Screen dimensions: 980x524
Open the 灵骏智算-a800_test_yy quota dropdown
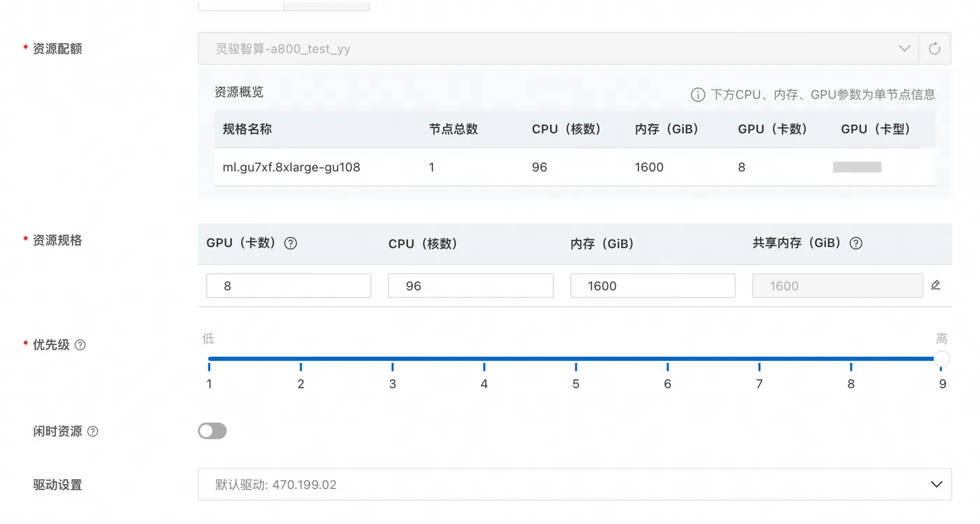(x=558, y=49)
